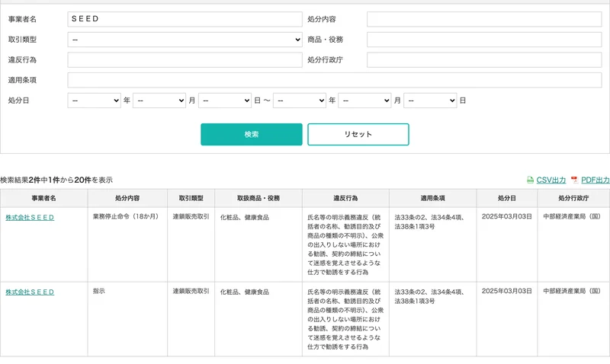The height and width of the screenshot is (364, 610).
Task: Click the CSV file icon
Action: 530,180
